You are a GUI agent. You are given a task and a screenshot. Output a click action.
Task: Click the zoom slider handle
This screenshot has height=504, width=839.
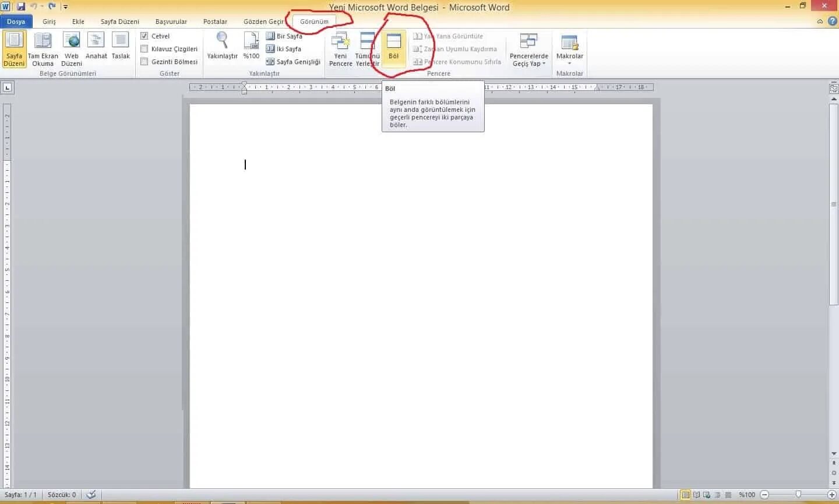798,495
